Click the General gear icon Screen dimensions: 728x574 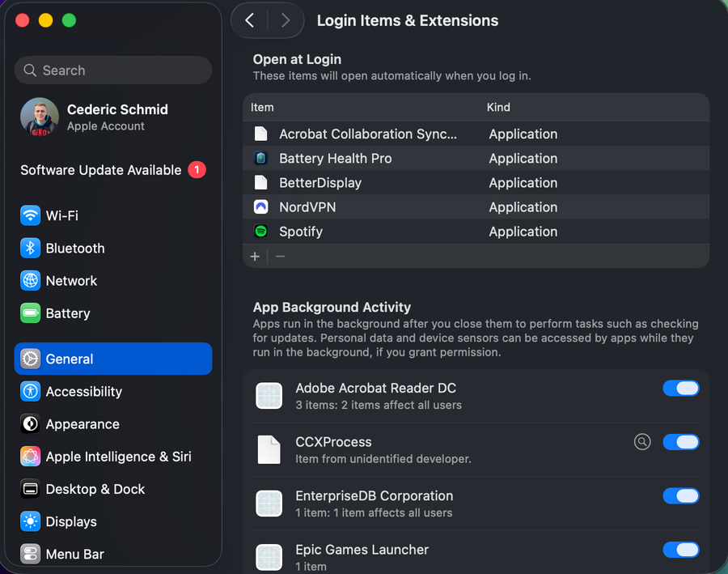30,359
